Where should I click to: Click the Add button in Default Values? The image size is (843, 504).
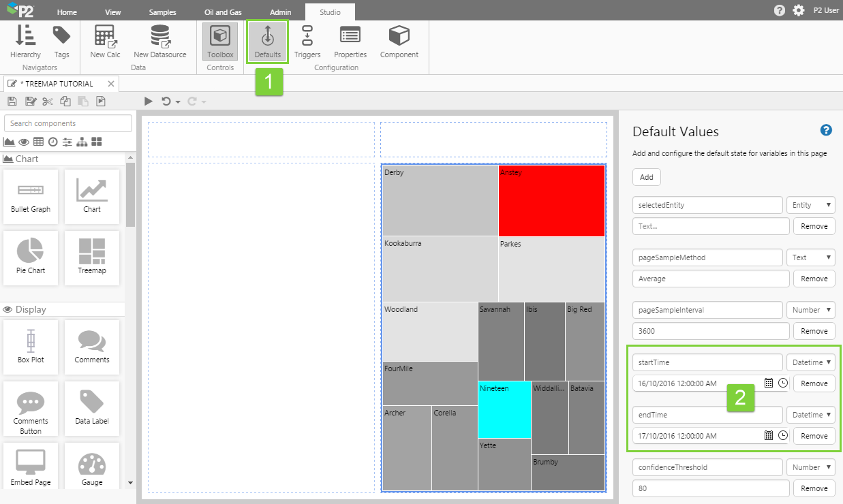pyautogui.click(x=646, y=177)
